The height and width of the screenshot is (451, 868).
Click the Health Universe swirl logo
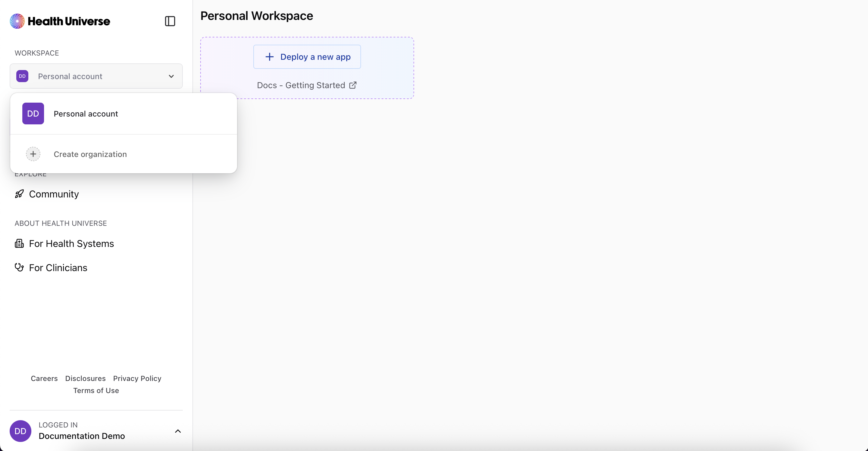(17, 21)
